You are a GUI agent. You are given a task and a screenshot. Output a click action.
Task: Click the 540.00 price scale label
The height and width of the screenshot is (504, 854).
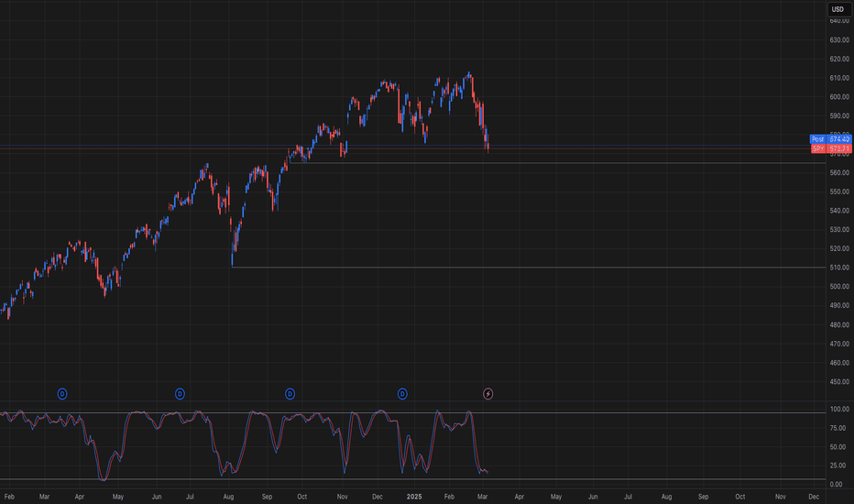(839, 211)
